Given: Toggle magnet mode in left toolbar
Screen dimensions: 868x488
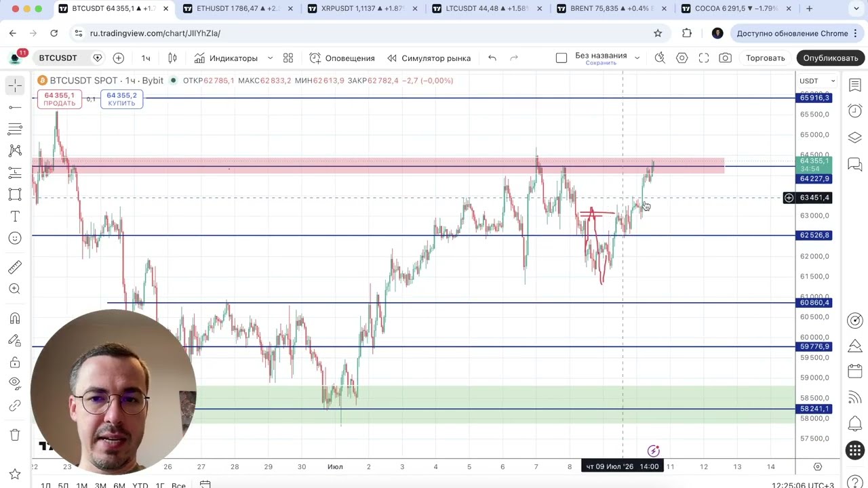Looking at the screenshot, I should pyautogui.click(x=15, y=319).
